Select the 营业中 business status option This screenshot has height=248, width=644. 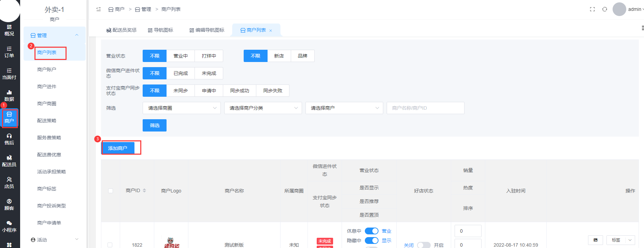click(181, 56)
